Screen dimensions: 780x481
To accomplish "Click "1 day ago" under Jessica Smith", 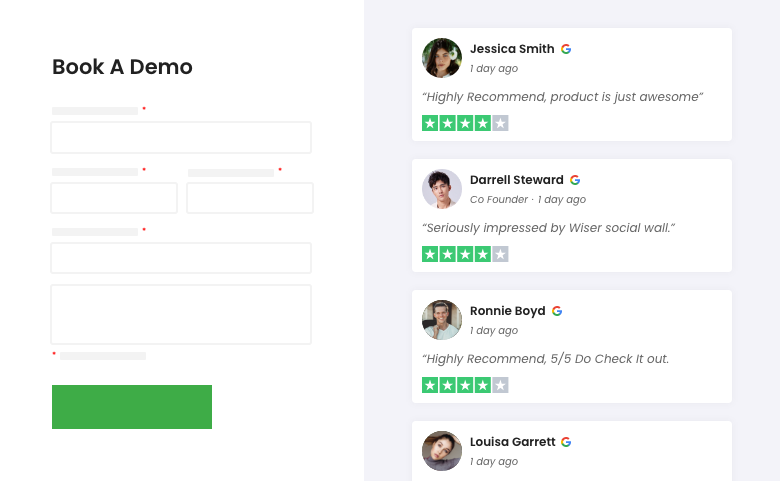I will pos(494,69).
